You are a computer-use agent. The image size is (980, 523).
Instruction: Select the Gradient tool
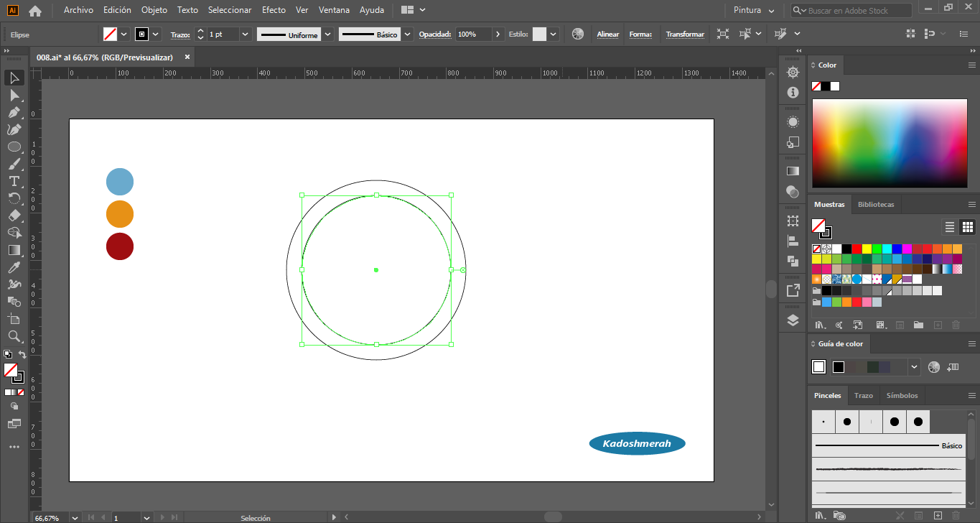point(14,250)
